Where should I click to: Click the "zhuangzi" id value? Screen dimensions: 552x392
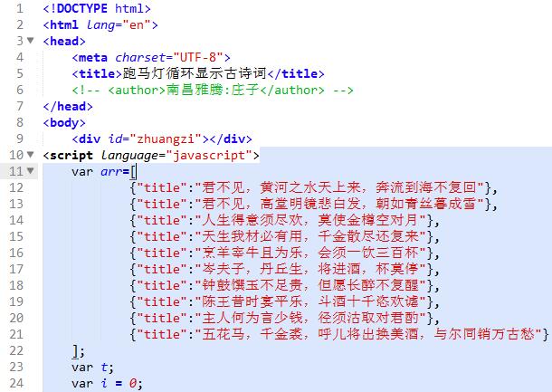pos(167,139)
